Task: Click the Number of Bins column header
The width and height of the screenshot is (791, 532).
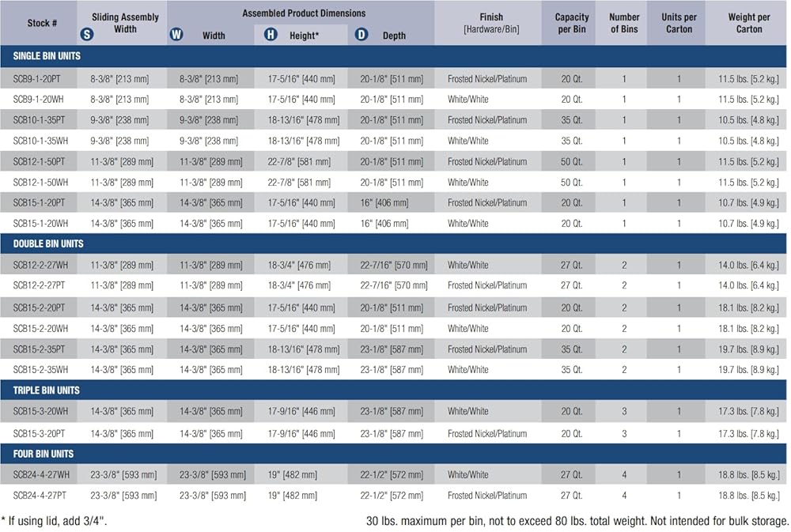Action: [x=624, y=23]
